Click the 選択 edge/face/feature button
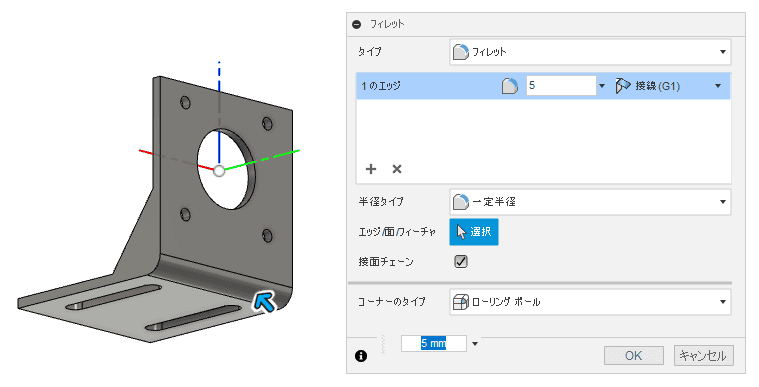This screenshot has width=759, height=387. tap(474, 232)
